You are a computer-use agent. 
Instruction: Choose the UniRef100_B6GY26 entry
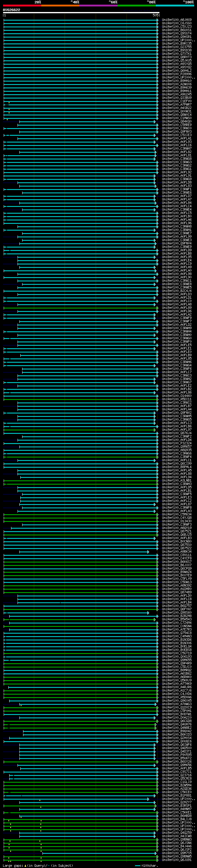point(177,761)
